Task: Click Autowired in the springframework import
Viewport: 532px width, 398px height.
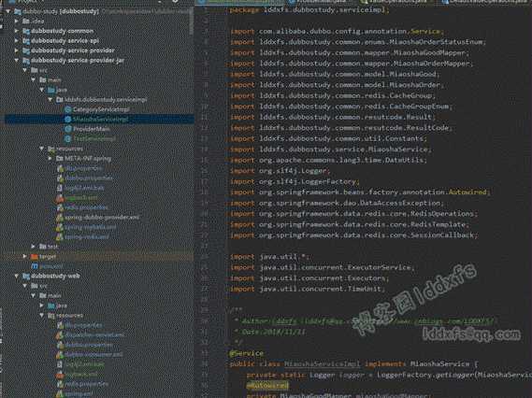Action: 467,192
